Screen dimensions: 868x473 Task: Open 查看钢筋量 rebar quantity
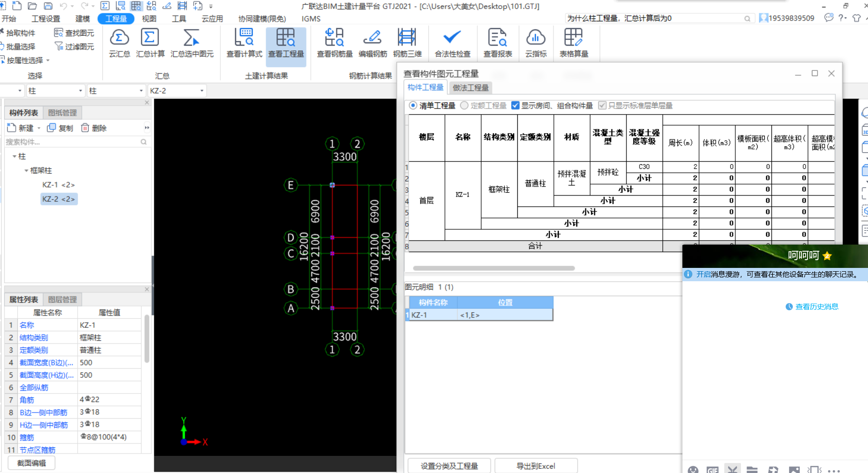(x=335, y=43)
